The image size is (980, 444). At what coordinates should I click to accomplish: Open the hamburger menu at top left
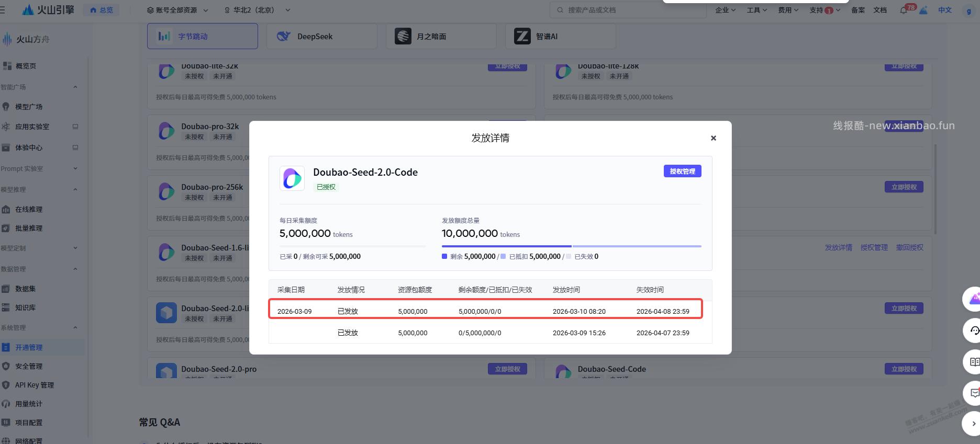point(3,9)
